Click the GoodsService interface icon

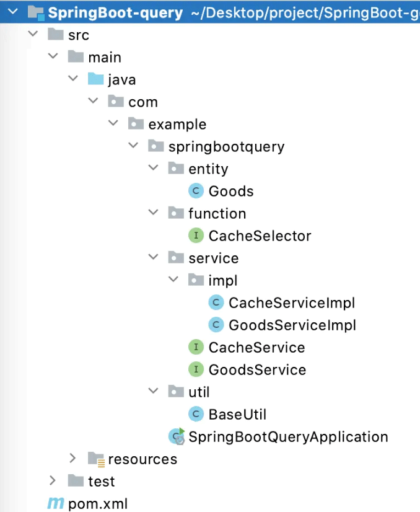(x=196, y=370)
